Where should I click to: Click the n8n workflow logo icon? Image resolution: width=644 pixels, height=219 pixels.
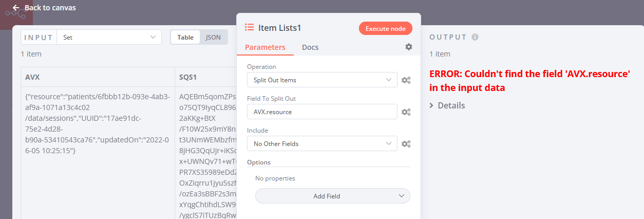tap(15, 14)
